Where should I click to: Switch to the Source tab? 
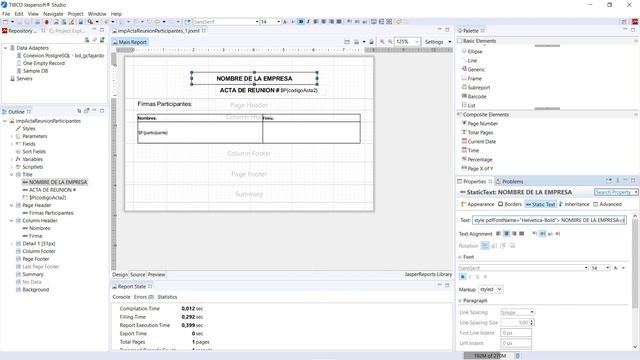coord(138,274)
